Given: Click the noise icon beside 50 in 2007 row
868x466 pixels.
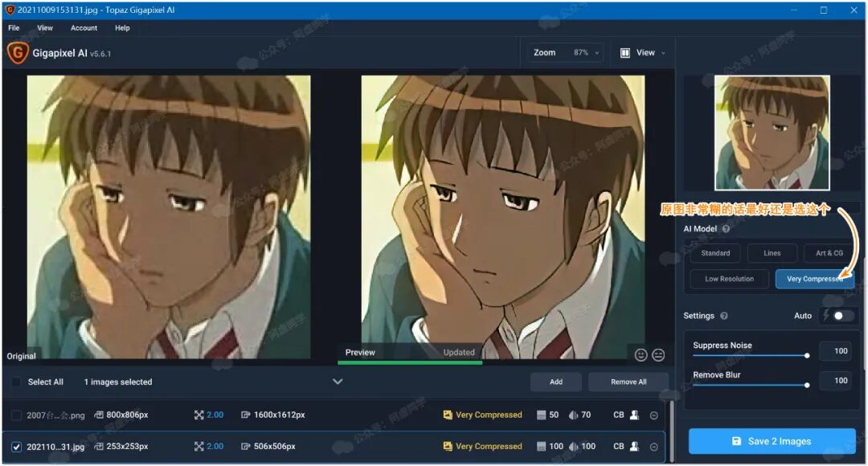Looking at the screenshot, I should click(x=541, y=415).
